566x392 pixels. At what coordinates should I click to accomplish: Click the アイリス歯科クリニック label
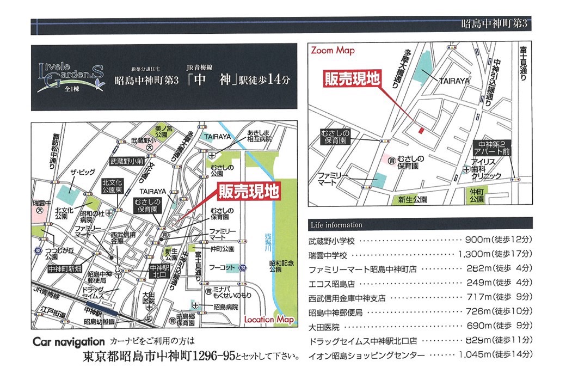(486, 169)
